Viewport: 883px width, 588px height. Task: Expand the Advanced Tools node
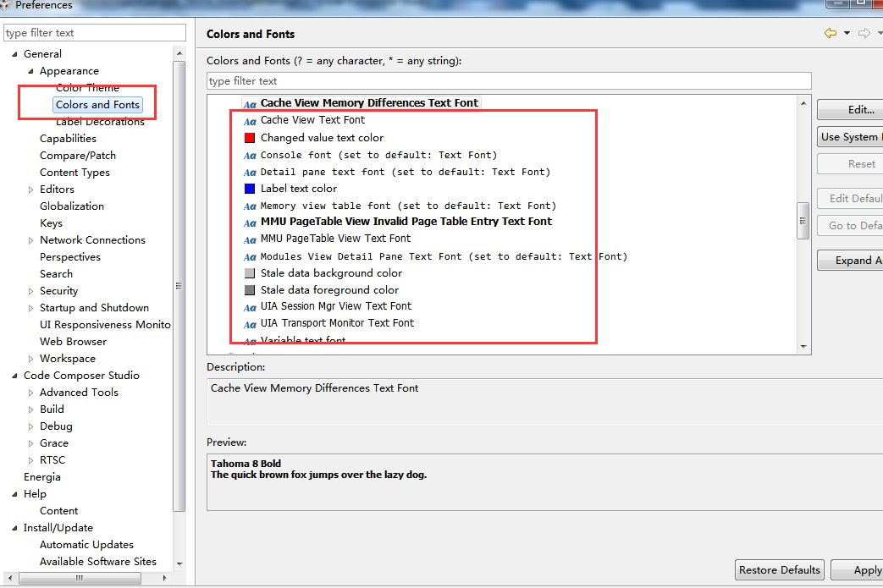31,393
